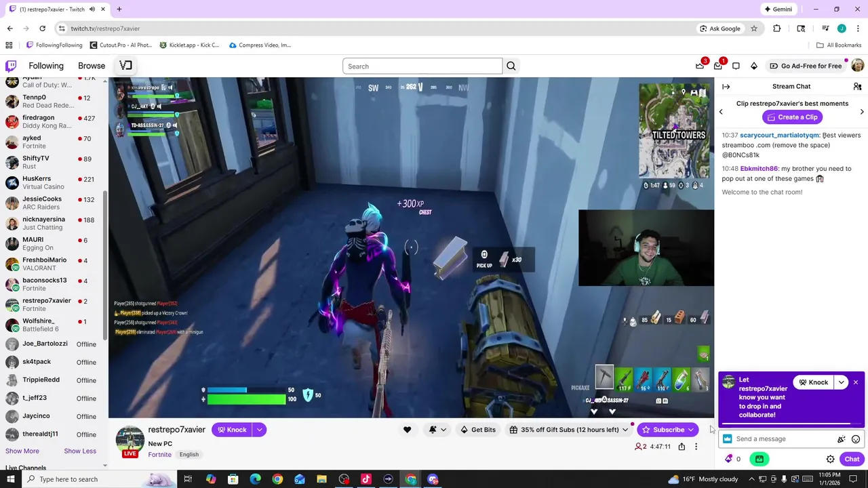This screenshot has height=488, width=868.
Task: Open the Following tab
Action: pos(46,66)
